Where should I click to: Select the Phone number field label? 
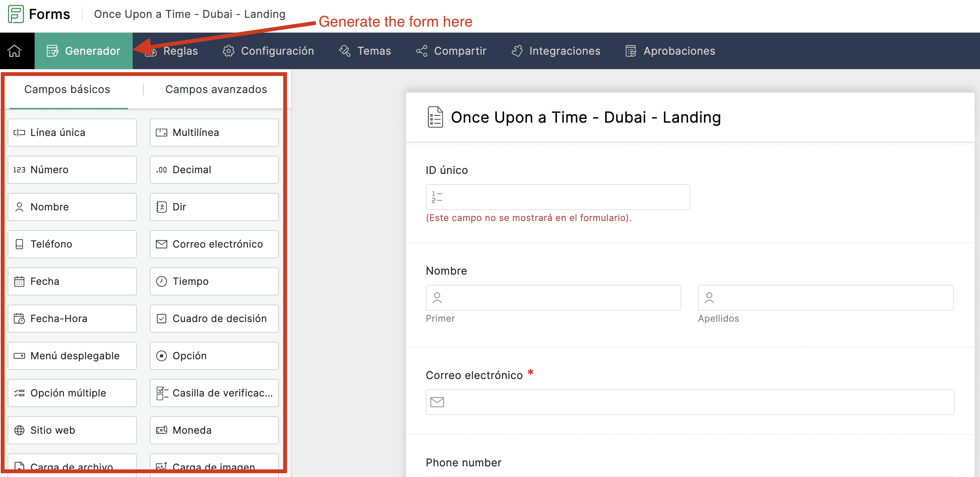point(463,463)
